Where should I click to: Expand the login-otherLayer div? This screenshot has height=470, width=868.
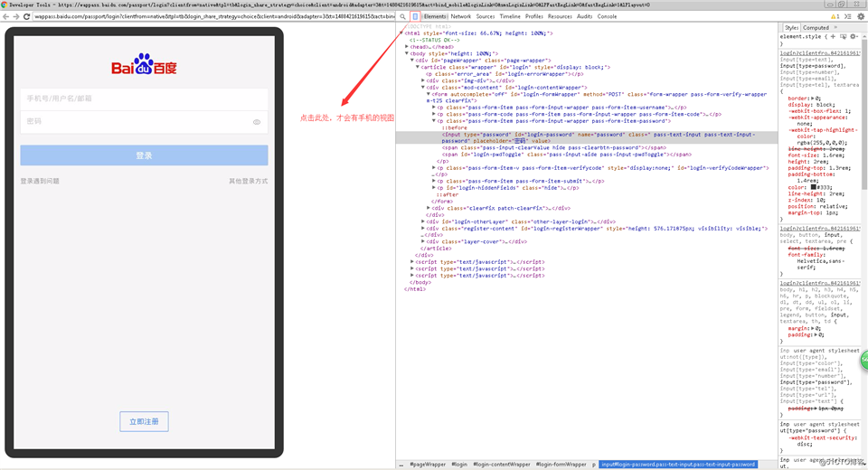coord(423,221)
